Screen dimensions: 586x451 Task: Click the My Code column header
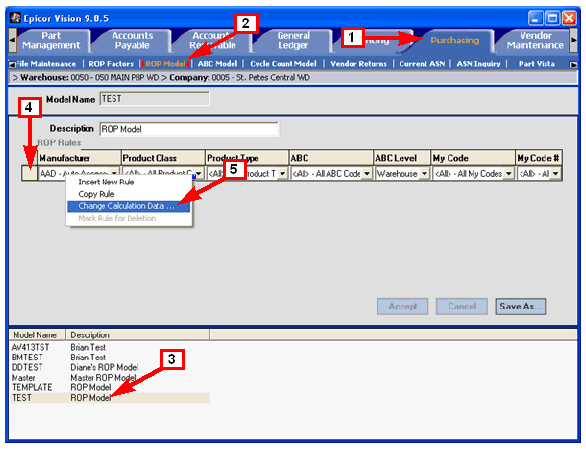(x=473, y=158)
